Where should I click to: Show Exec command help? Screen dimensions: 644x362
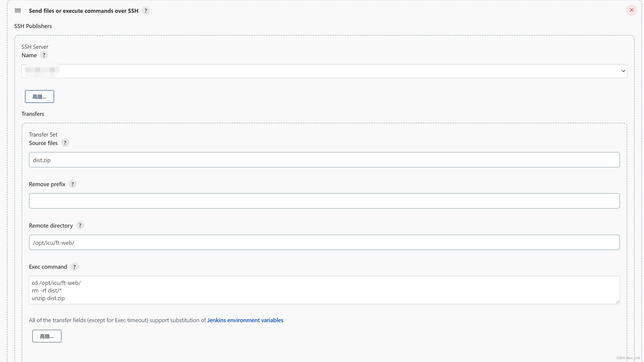point(74,267)
